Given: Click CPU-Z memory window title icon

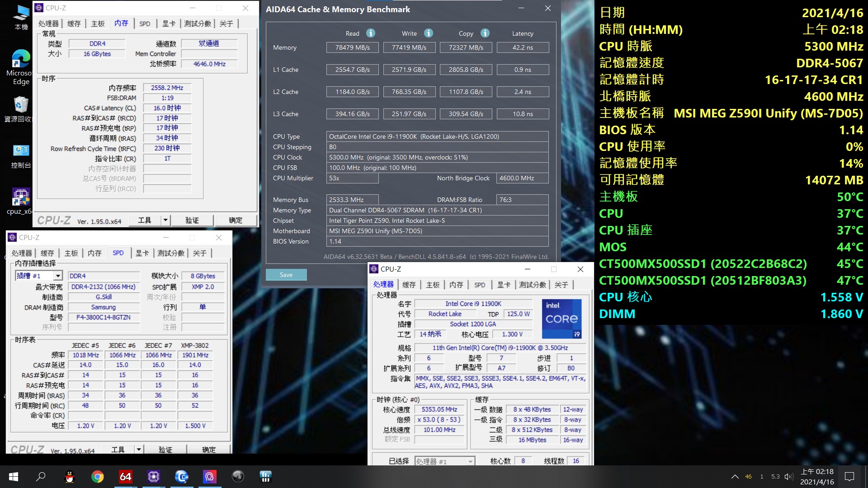Looking at the screenshot, I should coord(39,8).
